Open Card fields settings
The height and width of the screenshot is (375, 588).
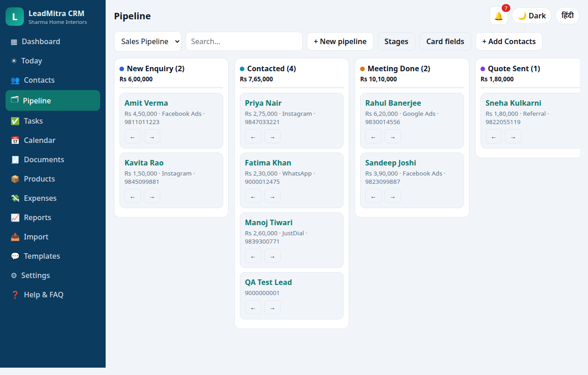pos(445,41)
